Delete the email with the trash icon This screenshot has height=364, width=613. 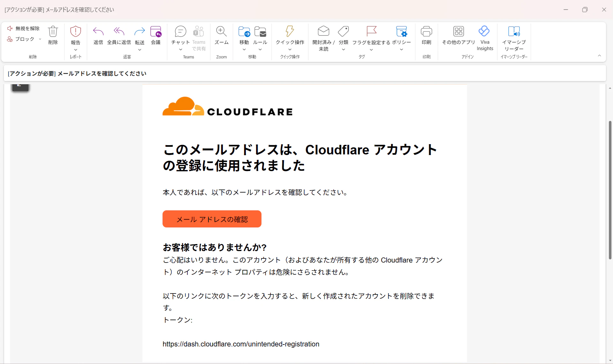click(x=53, y=31)
